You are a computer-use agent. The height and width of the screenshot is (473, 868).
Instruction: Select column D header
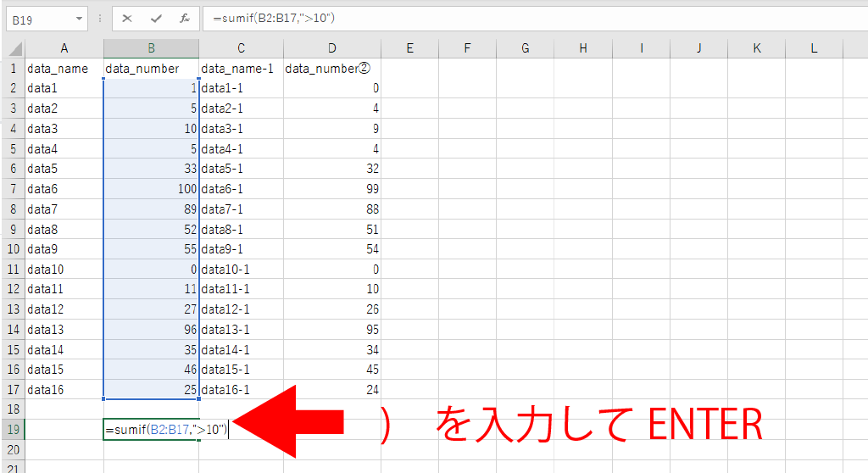[331, 48]
